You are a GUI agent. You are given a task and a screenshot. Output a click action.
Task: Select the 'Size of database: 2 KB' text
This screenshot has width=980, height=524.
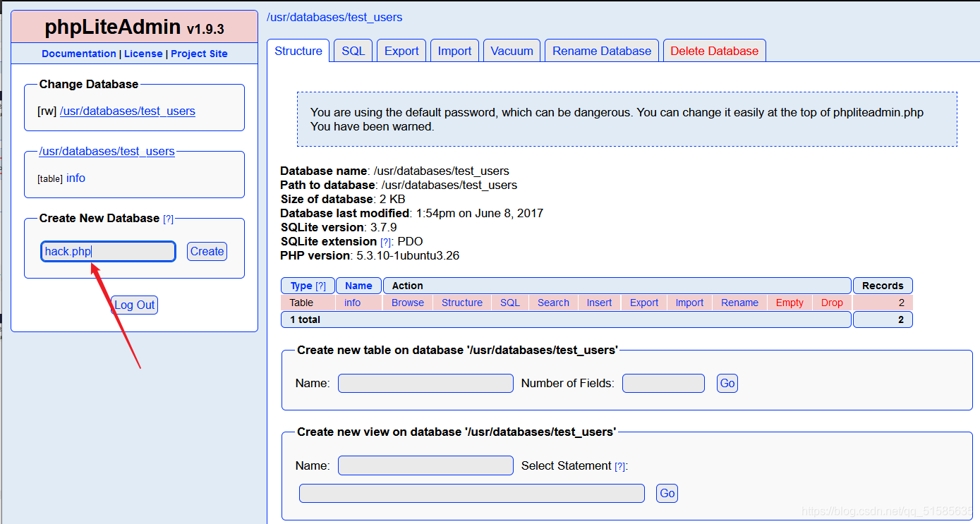click(x=343, y=199)
